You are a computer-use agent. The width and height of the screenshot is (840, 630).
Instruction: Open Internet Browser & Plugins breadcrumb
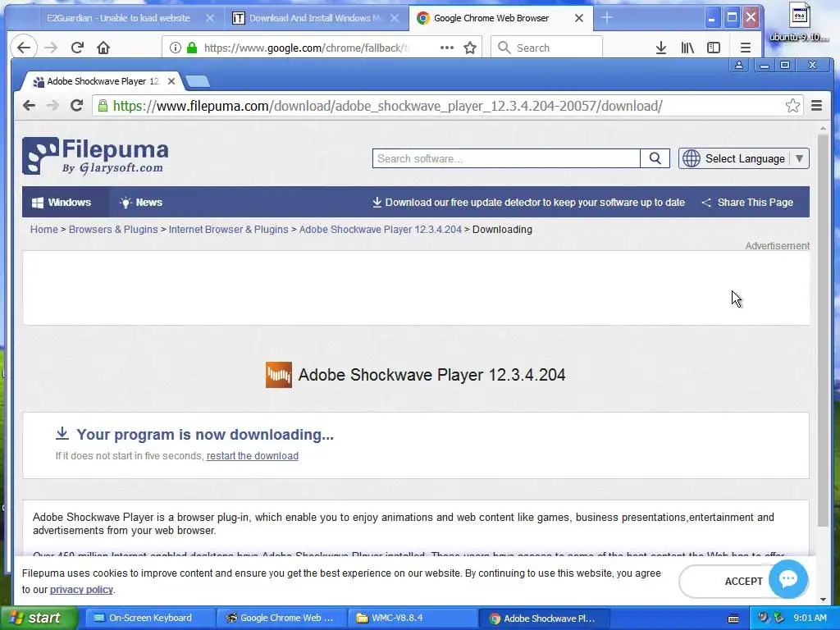[x=228, y=230]
